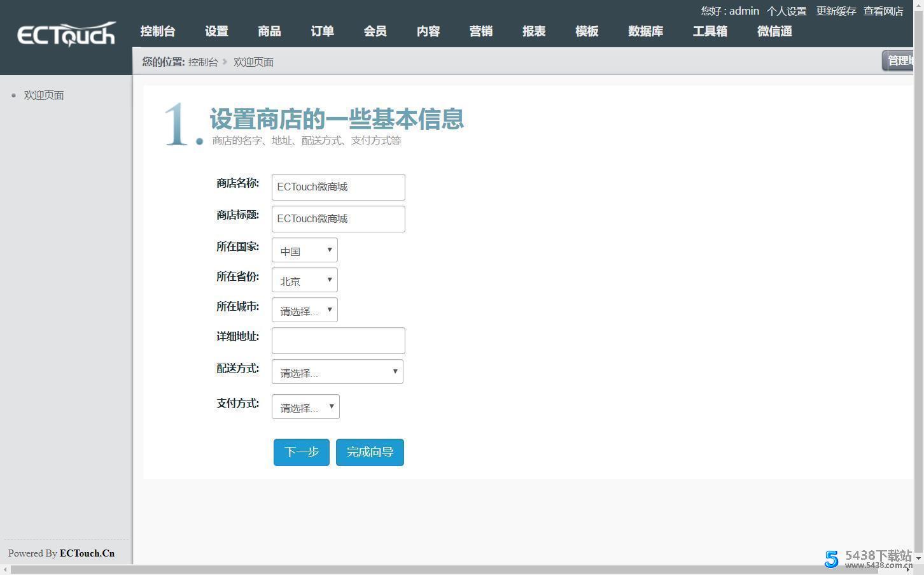Open the 设置 menu

coord(216,31)
